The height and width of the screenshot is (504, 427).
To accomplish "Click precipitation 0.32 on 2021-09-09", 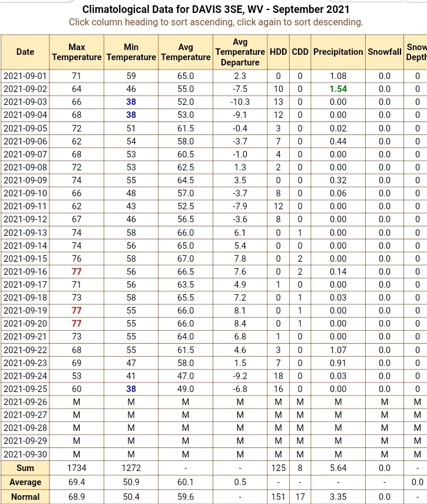I will [x=338, y=180].
